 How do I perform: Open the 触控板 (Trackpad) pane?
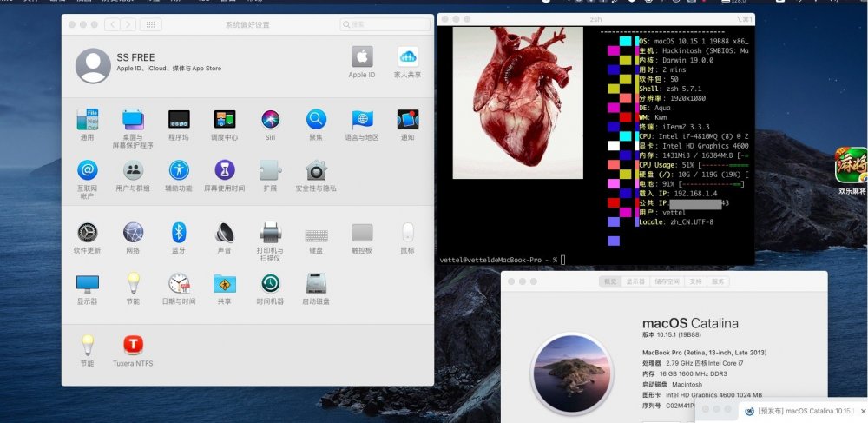362,233
